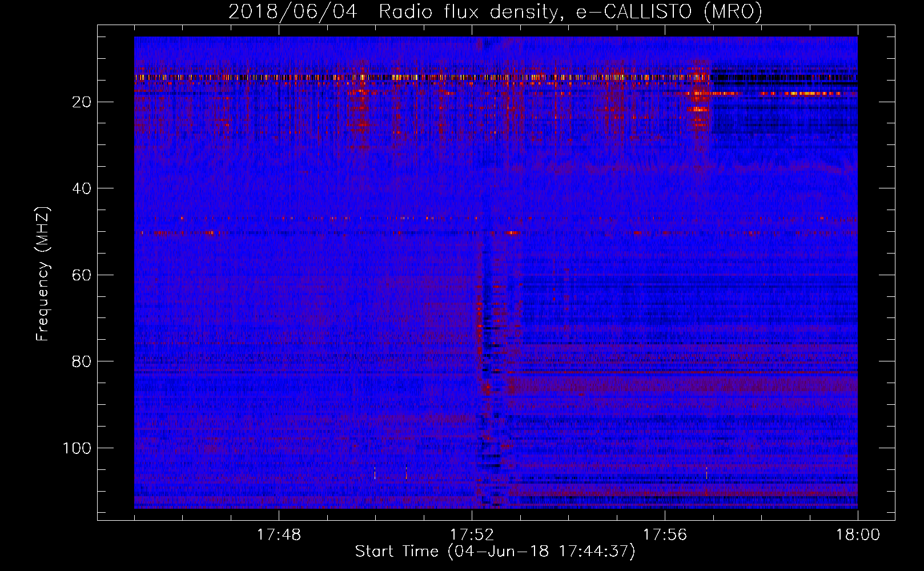Click the frequency tick label '100'

click(77, 448)
